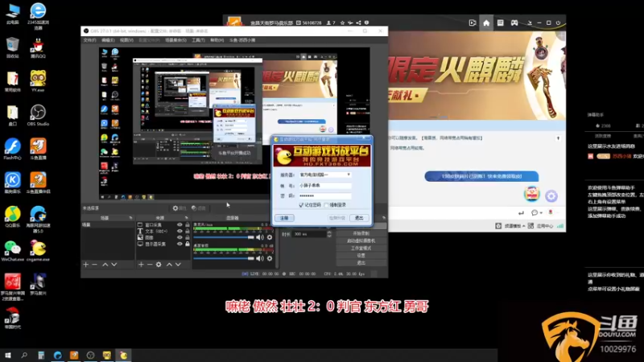Move scene down in scenes list
644x362 pixels.
point(114,265)
